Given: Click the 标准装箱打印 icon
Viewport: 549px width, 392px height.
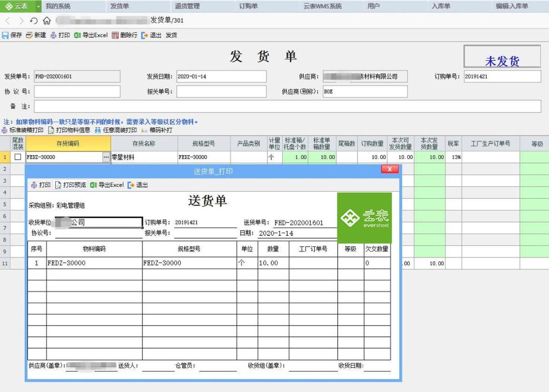Looking at the screenshot, I should (21, 132).
